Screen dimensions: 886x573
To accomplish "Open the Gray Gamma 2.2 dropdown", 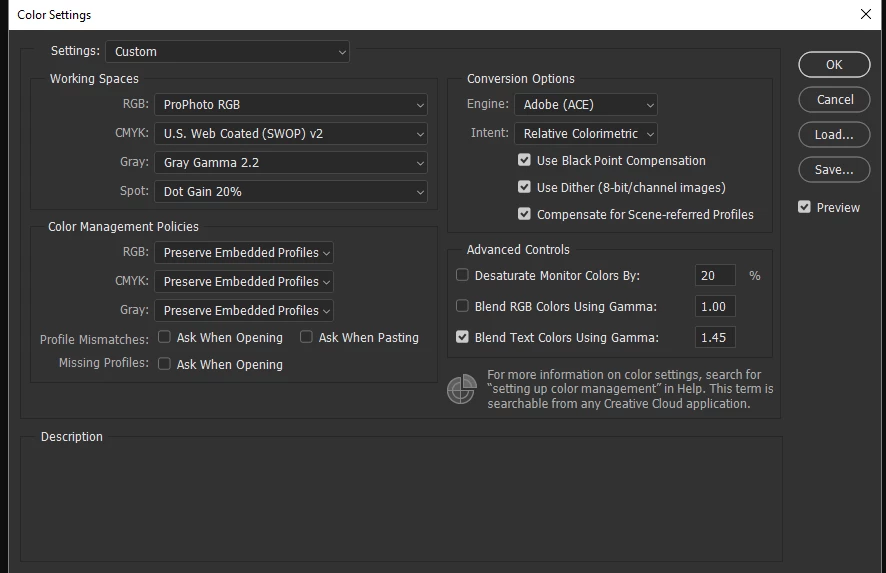I will [290, 163].
